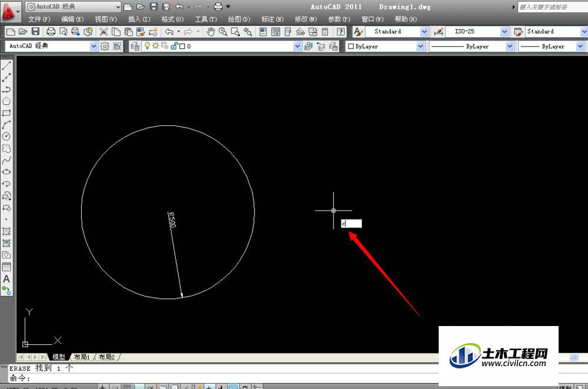Select the Make Block tool
Viewport: 588px width, 389px height.
point(6,208)
